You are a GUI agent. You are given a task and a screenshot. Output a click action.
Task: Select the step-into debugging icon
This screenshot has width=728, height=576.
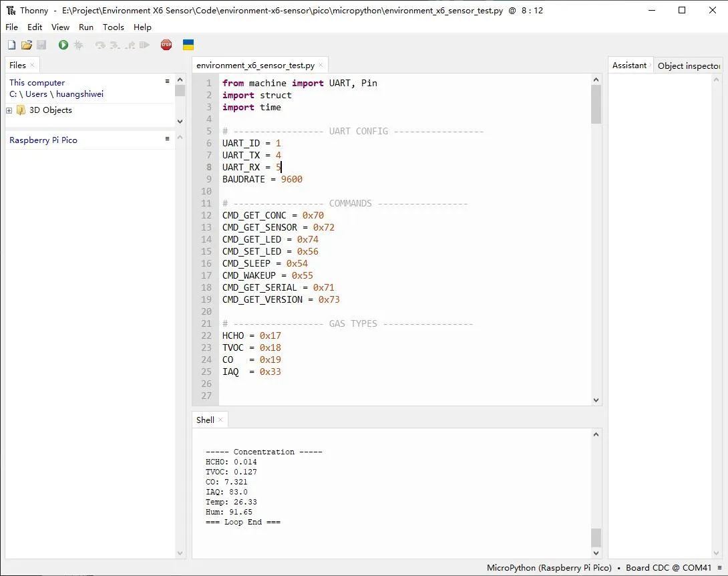coord(115,44)
